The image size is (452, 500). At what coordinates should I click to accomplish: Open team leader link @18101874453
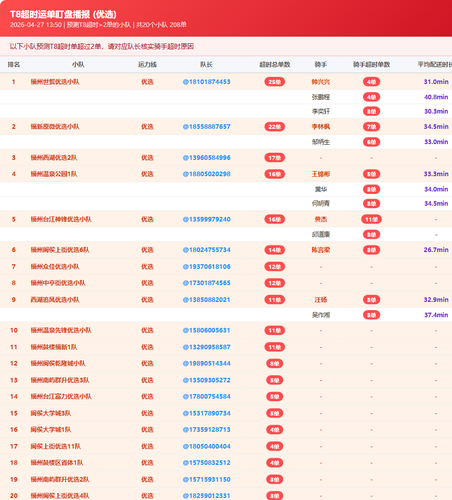(206, 82)
